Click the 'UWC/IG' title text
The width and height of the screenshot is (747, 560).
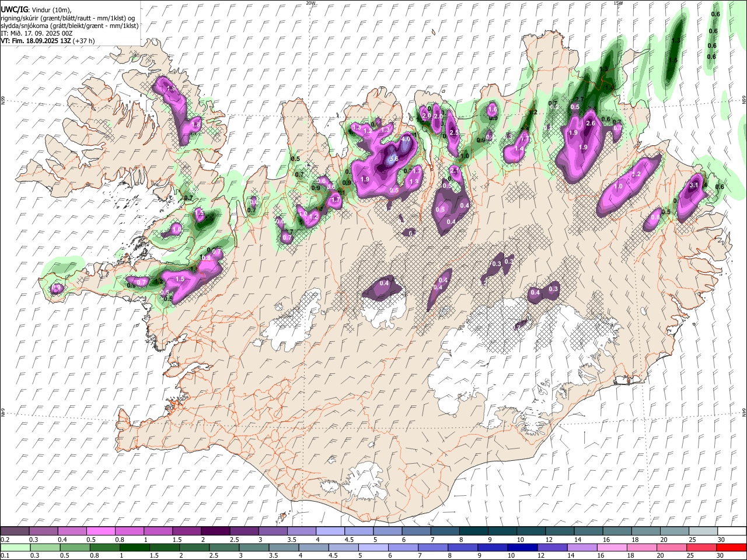(x=14, y=10)
